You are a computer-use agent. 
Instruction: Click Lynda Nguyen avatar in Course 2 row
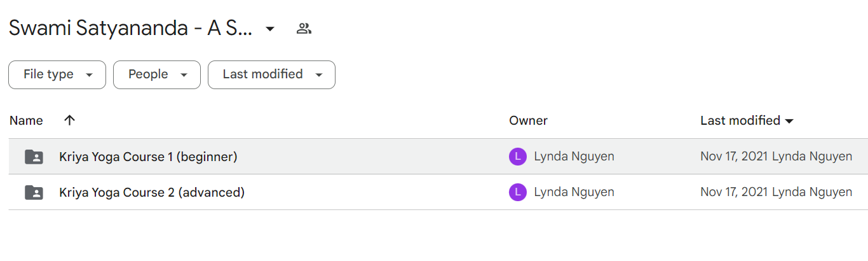click(518, 192)
